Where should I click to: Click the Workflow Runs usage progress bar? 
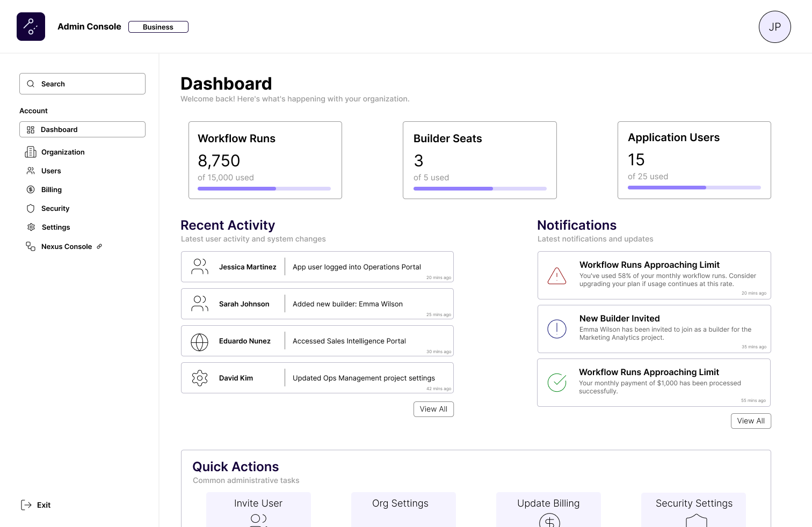(264, 189)
